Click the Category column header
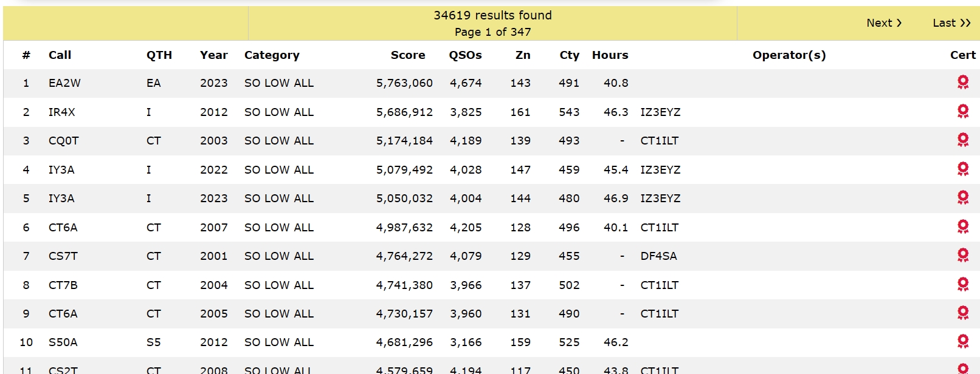The height and width of the screenshot is (374, 980). tap(272, 55)
